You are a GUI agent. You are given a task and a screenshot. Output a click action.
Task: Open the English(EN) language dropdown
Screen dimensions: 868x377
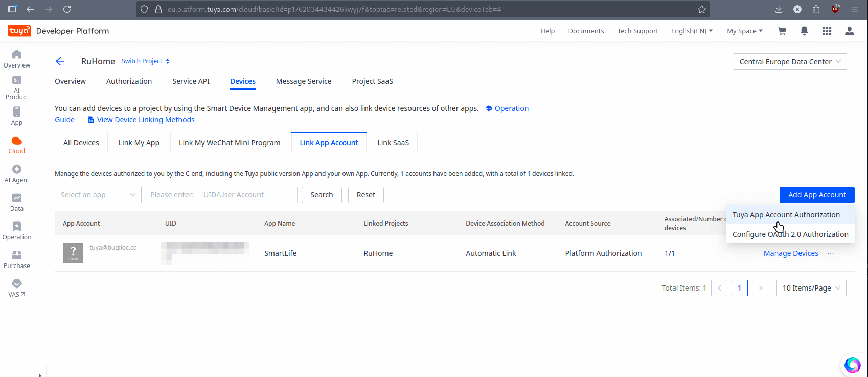[691, 31]
